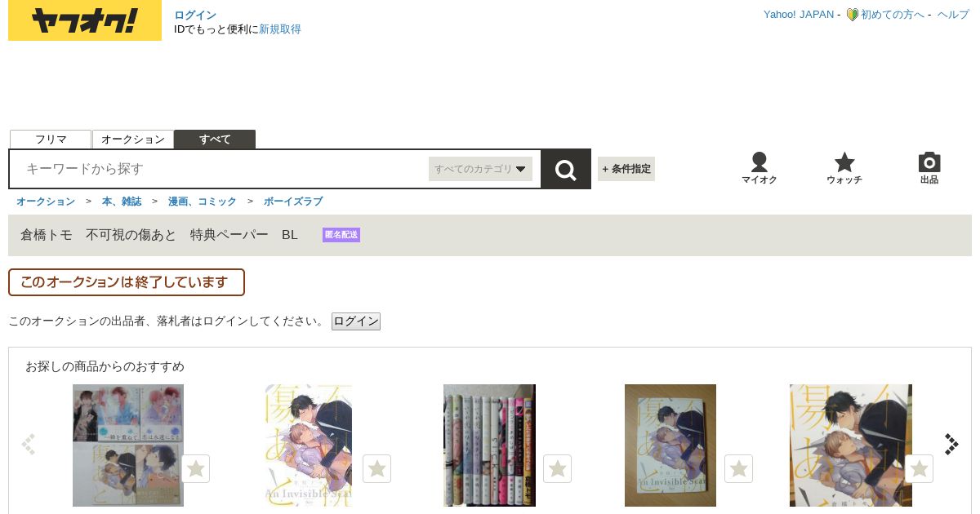Toggle watch star on the first recommended item

point(195,468)
